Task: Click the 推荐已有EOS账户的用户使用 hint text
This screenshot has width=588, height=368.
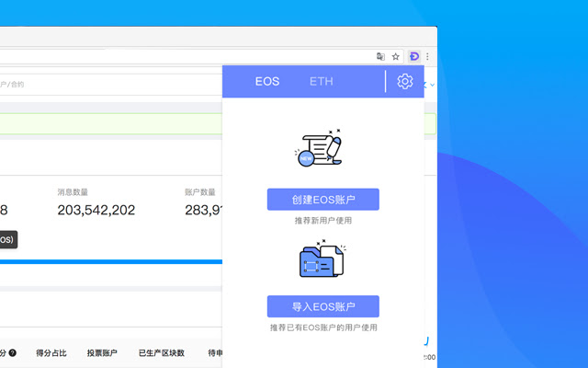Action: click(323, 328)
